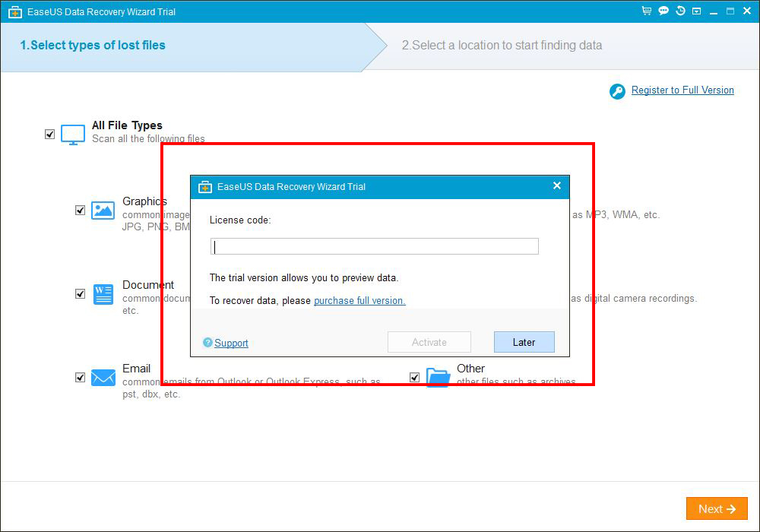Image resolution: width=760 pixels, height=532 pixels.
Task: Uncheck the All File Types checkbox
Action: coord(49,135)
